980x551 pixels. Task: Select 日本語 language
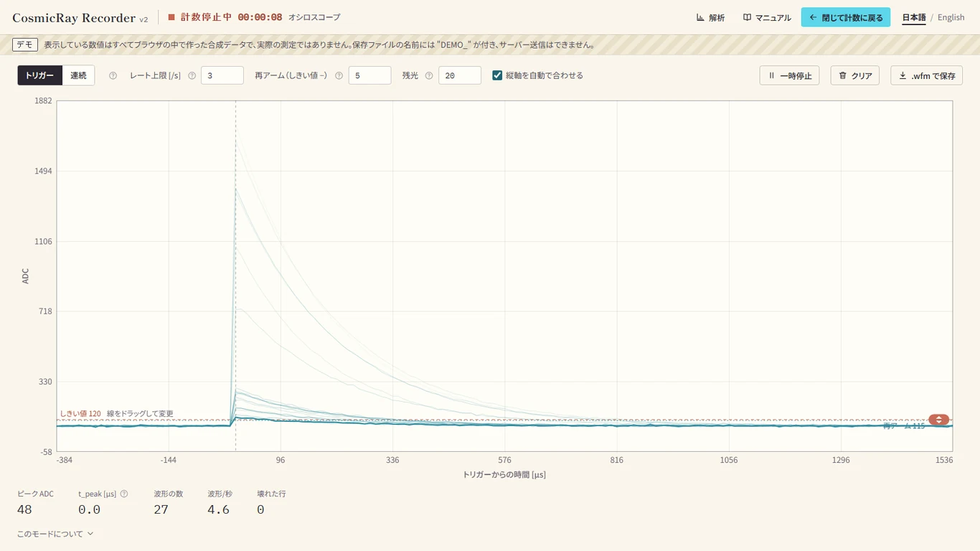coord(914,17)
